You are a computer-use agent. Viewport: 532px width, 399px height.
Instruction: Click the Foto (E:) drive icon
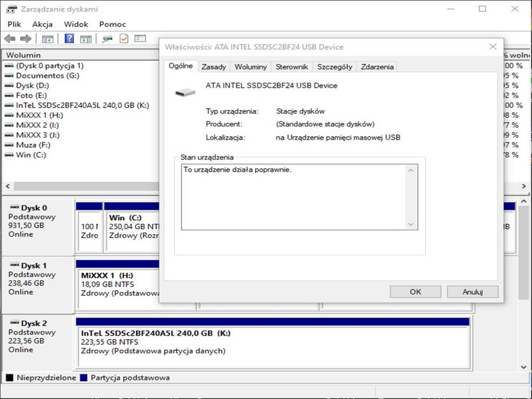click(x=9, y=95)
